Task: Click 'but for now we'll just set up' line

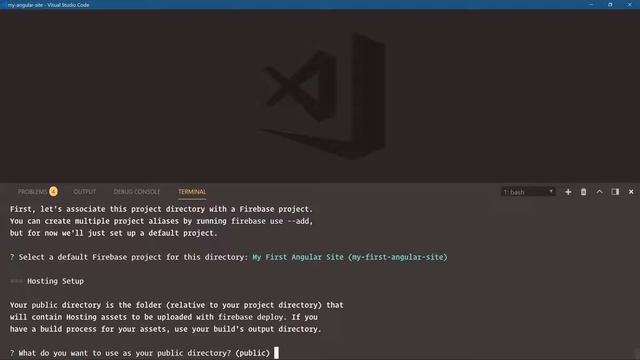Action: coord(113,233)
